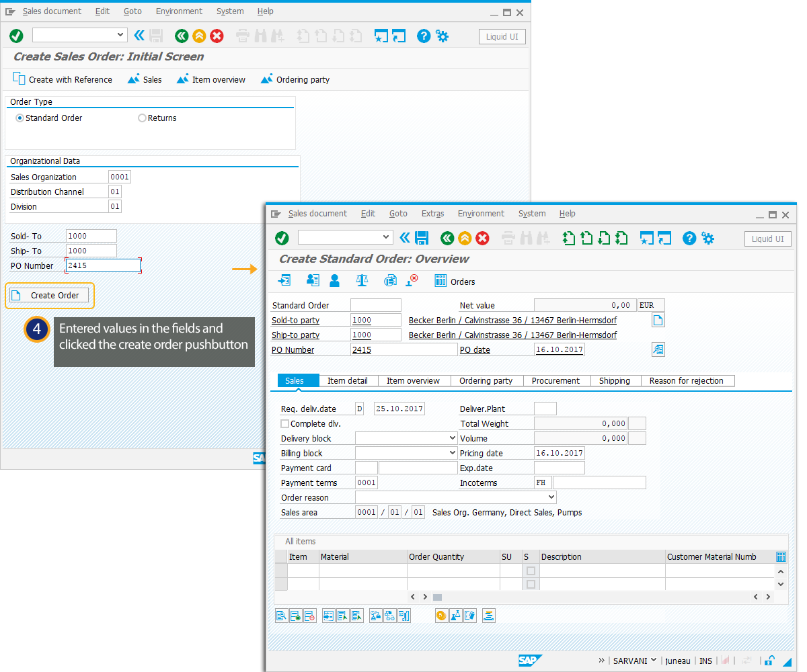
Task: Click lock icon in Overview status bar
Action: tap(769, 661)
